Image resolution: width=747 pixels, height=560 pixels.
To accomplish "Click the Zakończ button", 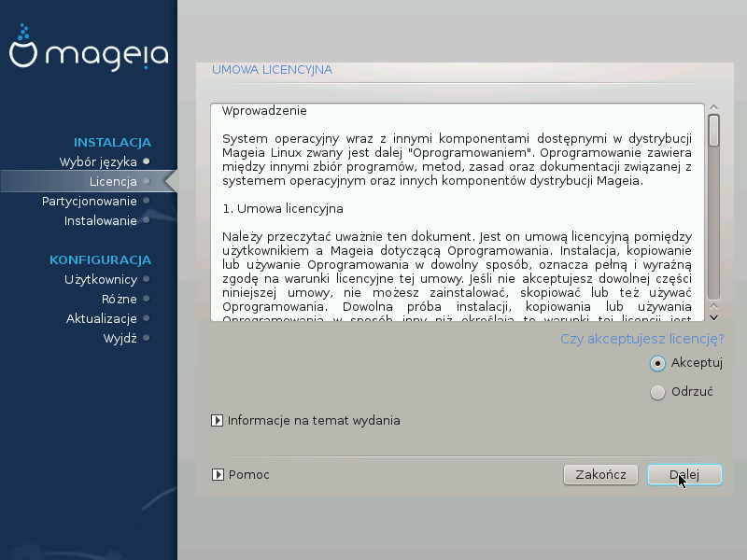I will pyautogui.click(x=600, y=475).
